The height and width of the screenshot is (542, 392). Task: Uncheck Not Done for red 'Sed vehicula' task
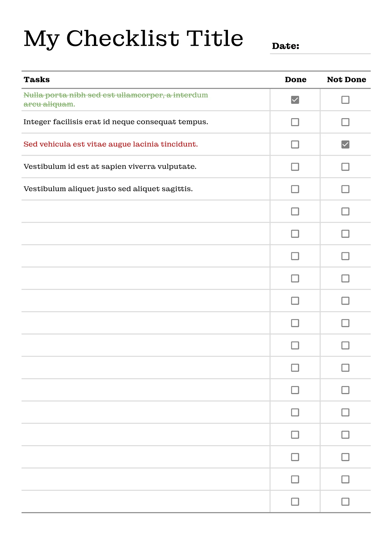click(345, 144)
